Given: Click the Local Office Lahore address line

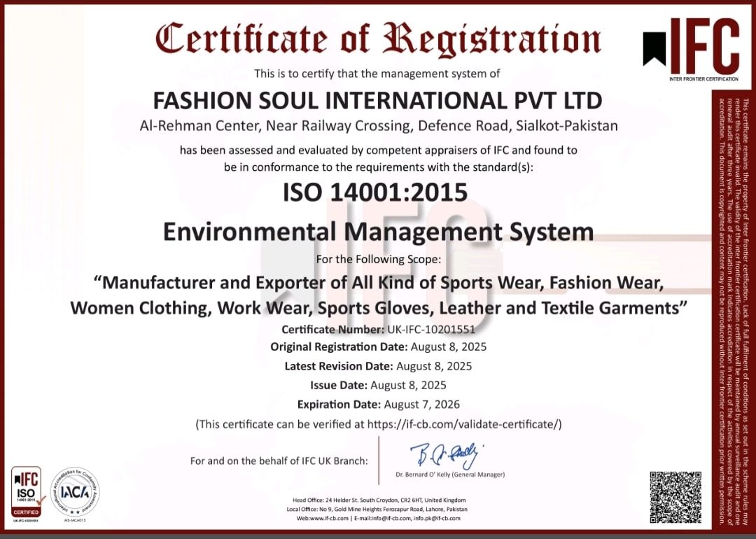Looking at the screenshot, I should click(377, 510).
